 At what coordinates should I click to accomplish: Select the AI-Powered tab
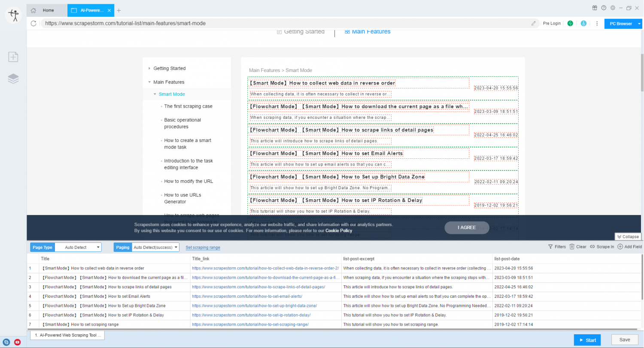click(91, 10)
